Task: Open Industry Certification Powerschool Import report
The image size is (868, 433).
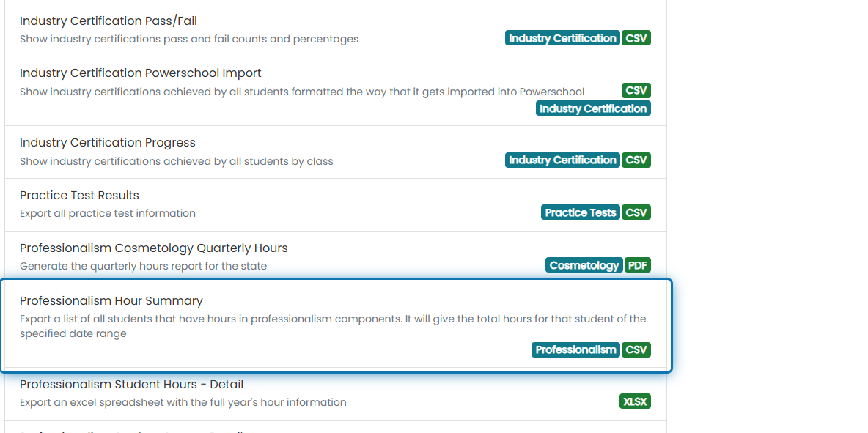Action: [336, 91]
